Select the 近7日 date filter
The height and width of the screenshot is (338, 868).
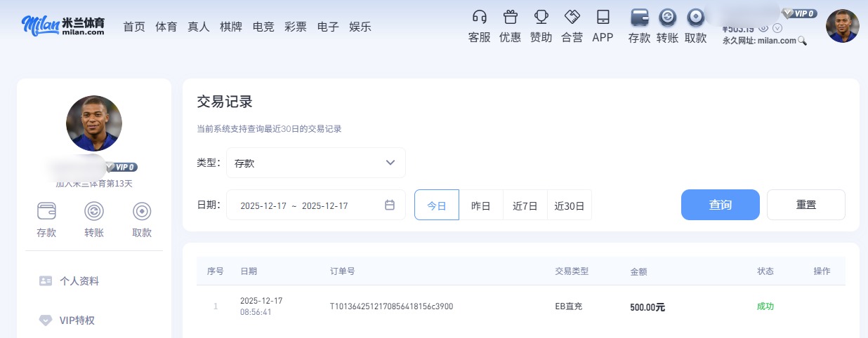point(525,205)
